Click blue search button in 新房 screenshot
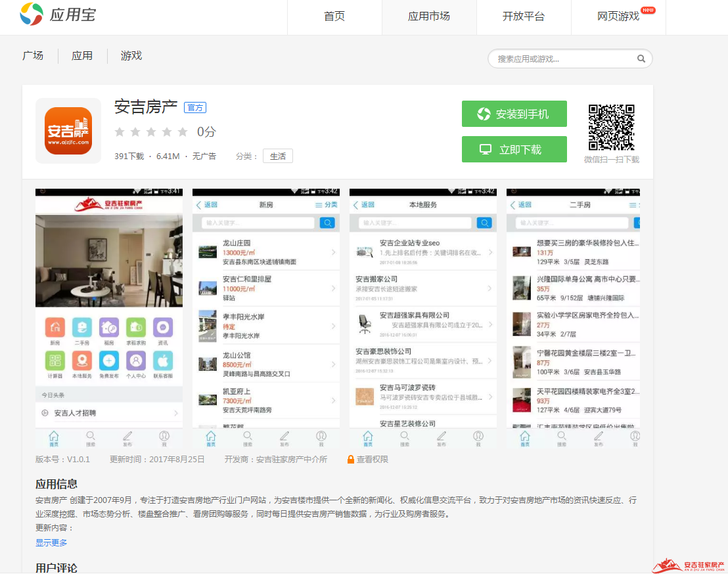 [327, 223]
